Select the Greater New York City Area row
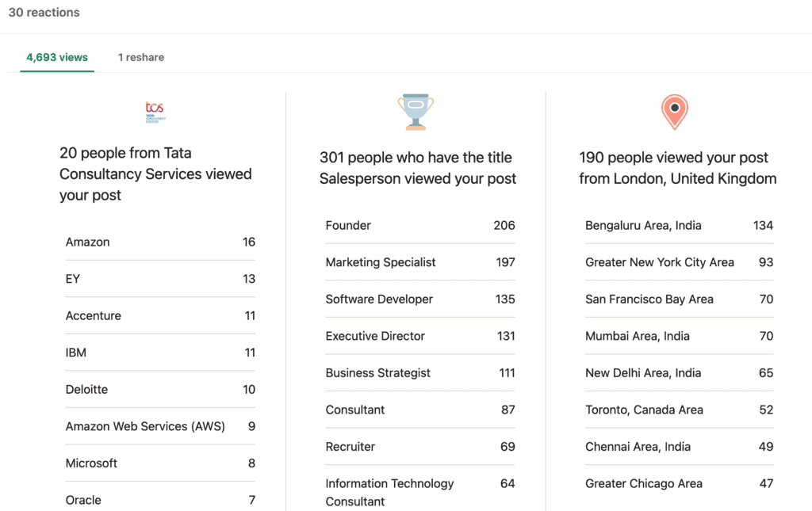The height and width of the screenshot is (511, 812). [679, 262]
